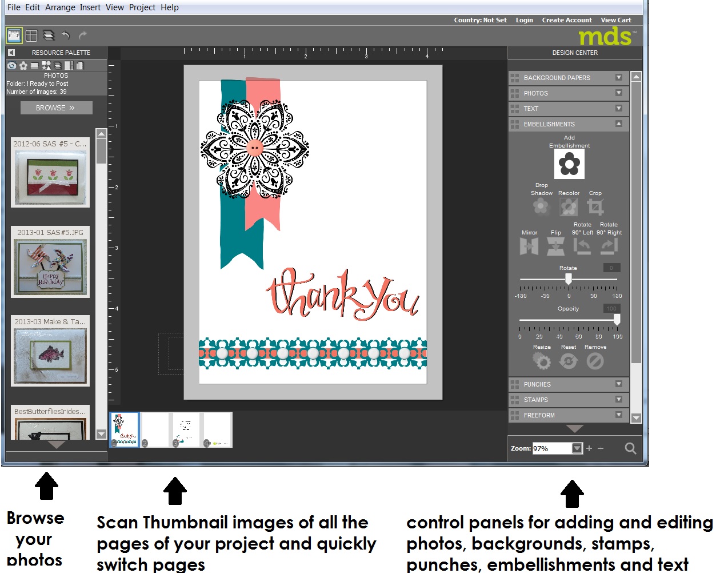This screenshot has width=728, height=573.
Task: Open the Project menu
Action: point(142,7)
